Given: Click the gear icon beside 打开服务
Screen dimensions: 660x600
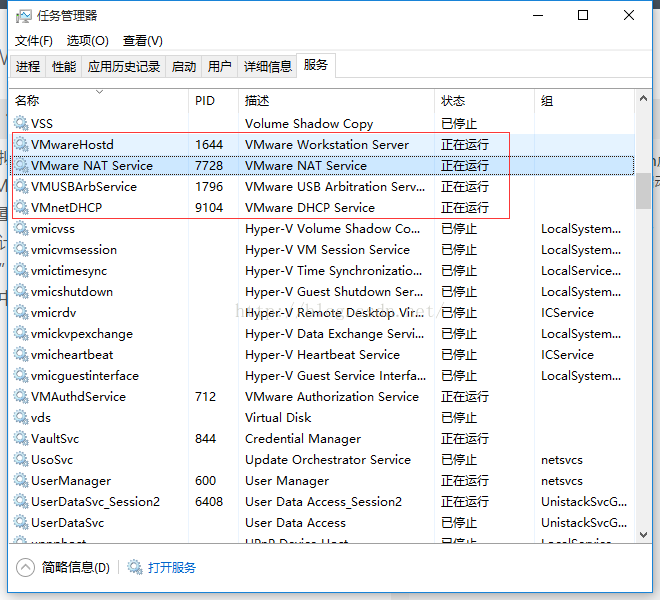Looking at the screenshot, I should point(135,567).
